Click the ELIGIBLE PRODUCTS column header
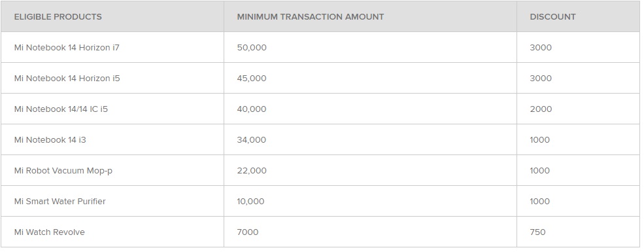Screen dimensions: 644x252 coord(58,17)
